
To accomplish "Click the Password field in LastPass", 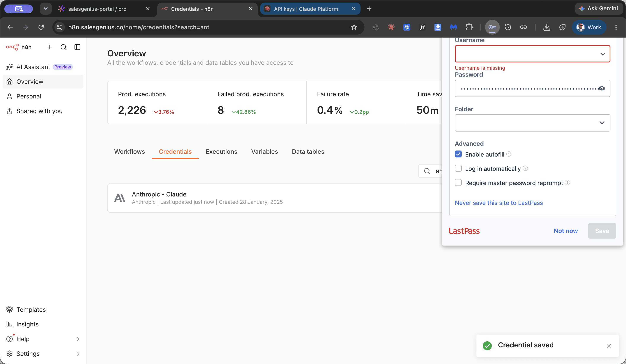I will pyautogui.click(x=532, y=88).
